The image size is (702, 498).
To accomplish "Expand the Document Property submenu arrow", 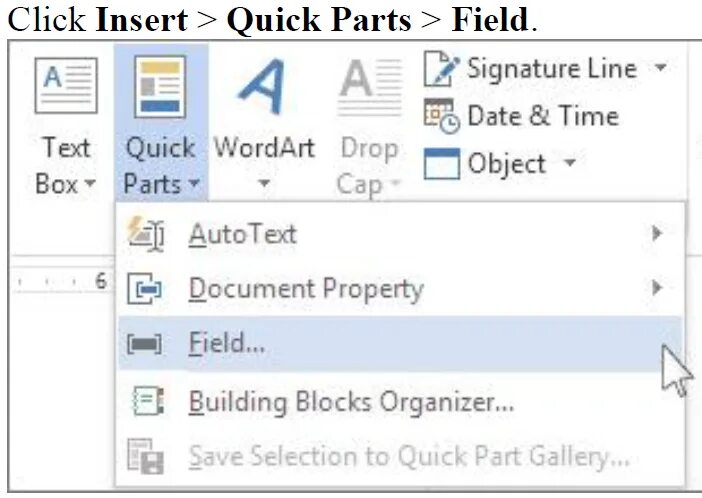I will 657,289.
